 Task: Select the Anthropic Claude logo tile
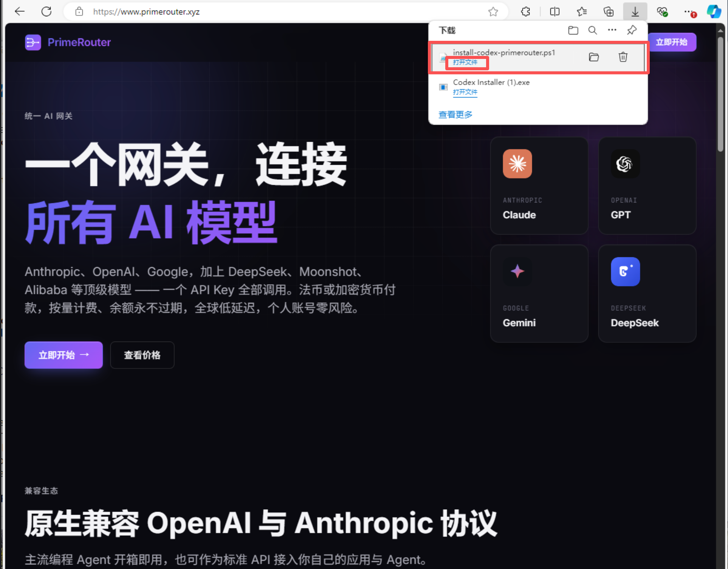[517, 164]
